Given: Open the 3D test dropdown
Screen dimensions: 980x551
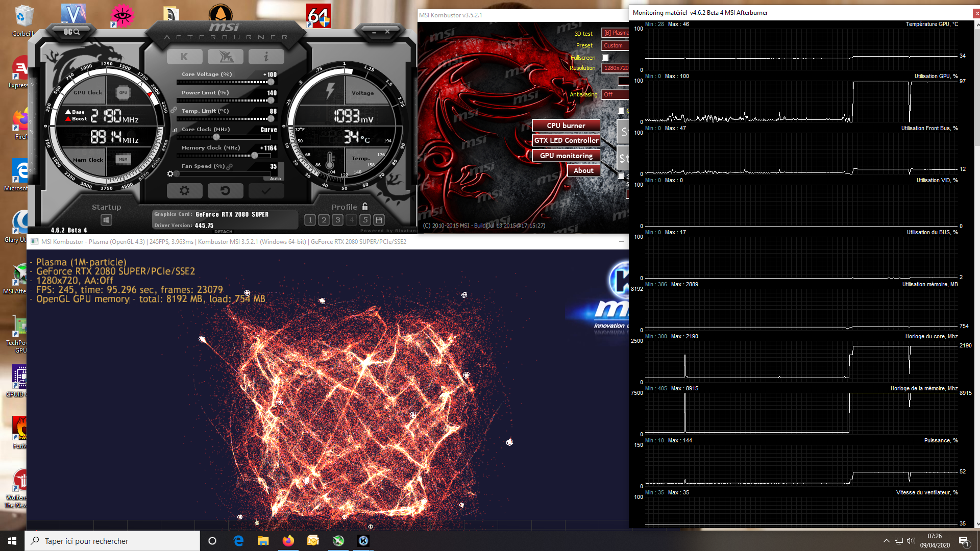Looking at the screenshot, I should 615,33.
